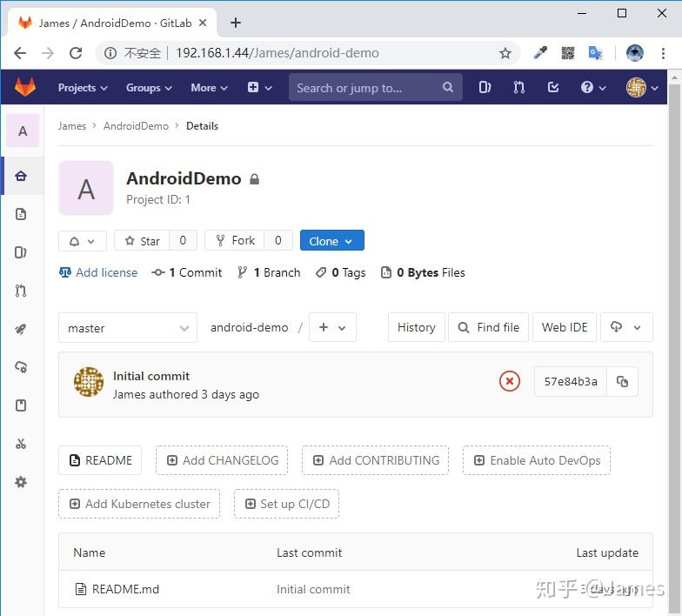Bookmark page with star icon
682x616 pixels.
(x=505, y=53)
